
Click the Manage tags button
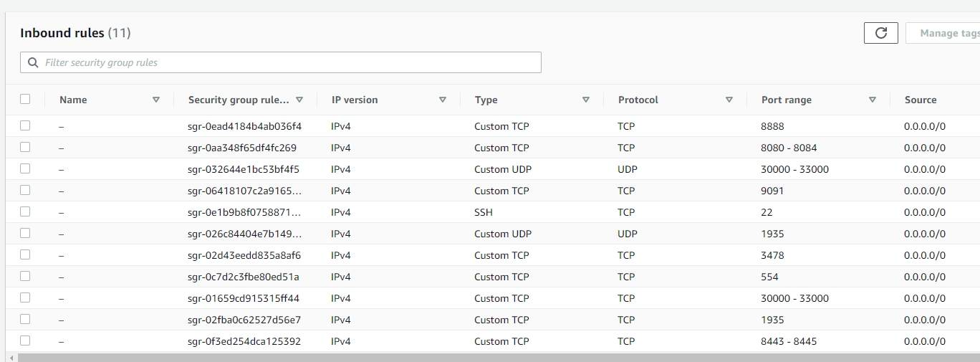(943, 33)
